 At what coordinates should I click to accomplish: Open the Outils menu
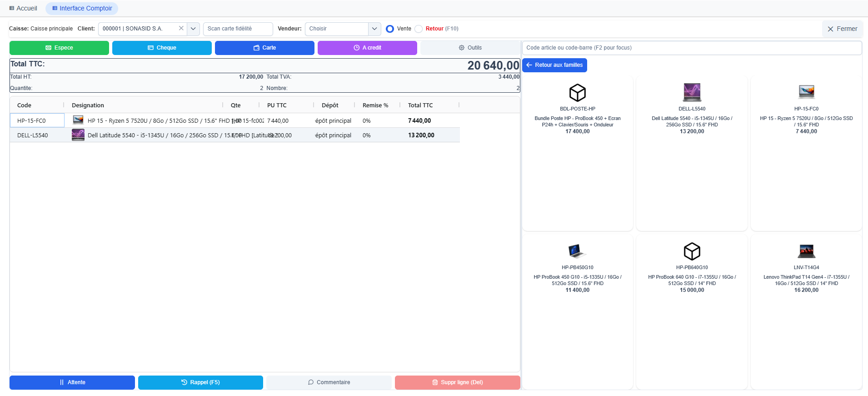(x=470, y=48)
